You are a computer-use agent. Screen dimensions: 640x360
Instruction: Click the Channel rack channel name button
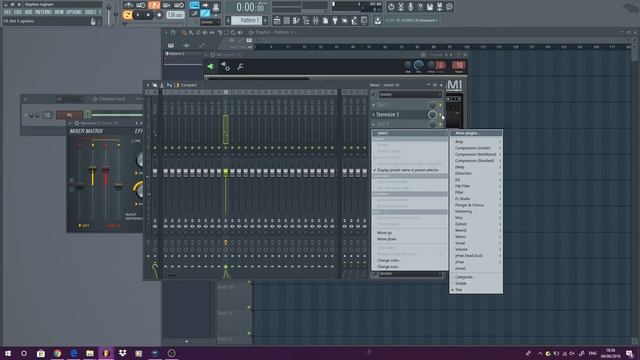click(x=69, y=115)
